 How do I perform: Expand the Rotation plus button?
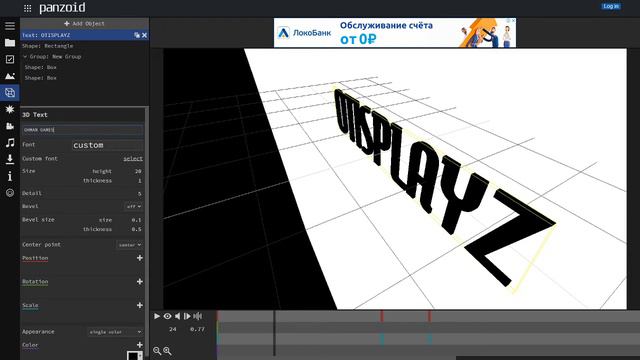140,282
